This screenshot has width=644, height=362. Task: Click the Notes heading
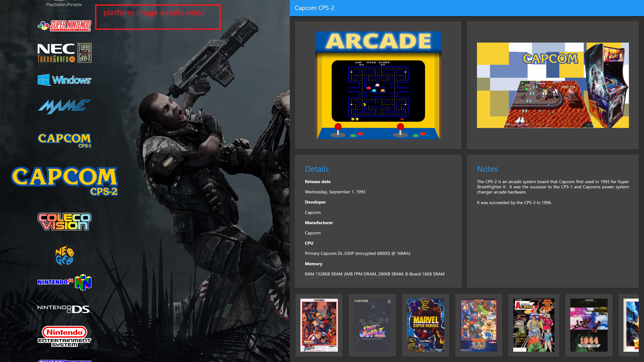[487, 169]
